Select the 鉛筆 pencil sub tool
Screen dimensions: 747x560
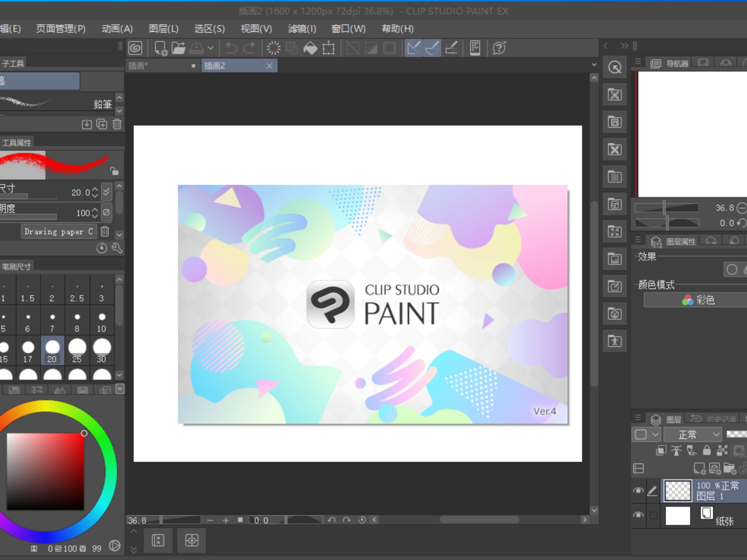pos(57,104)
